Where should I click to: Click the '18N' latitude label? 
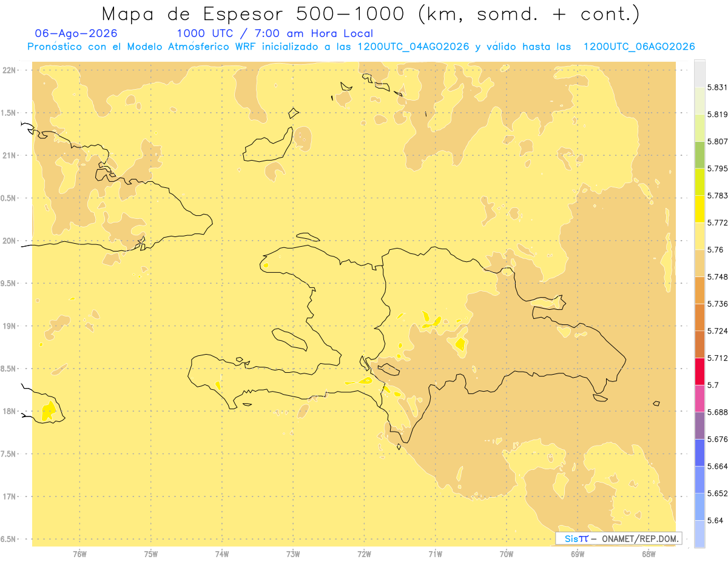(x=10, y=411)
